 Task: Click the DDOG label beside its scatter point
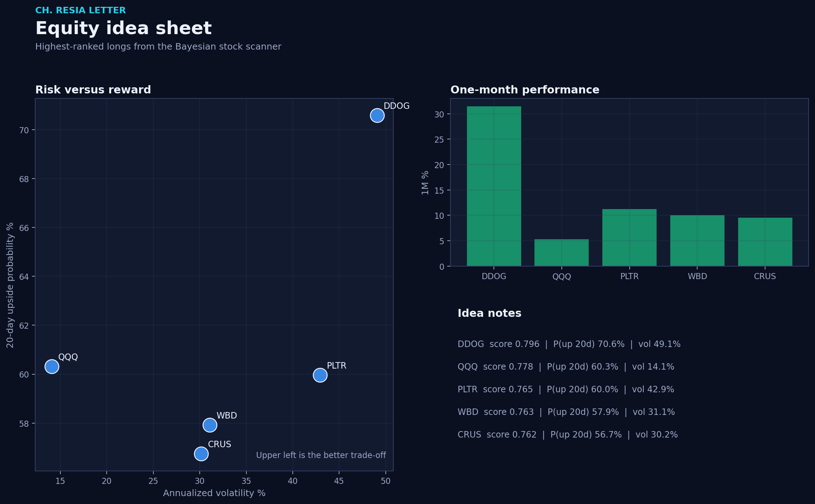(397, 106)
